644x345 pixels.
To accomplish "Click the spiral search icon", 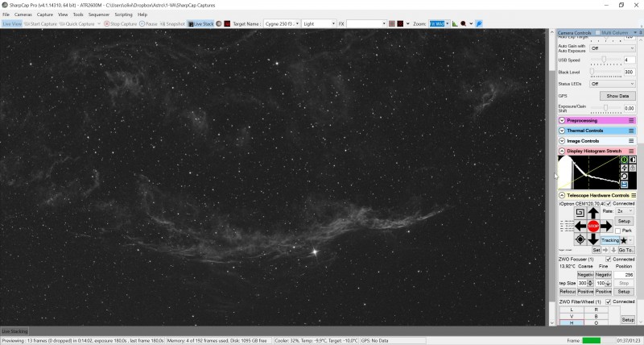I will (580, 213).
